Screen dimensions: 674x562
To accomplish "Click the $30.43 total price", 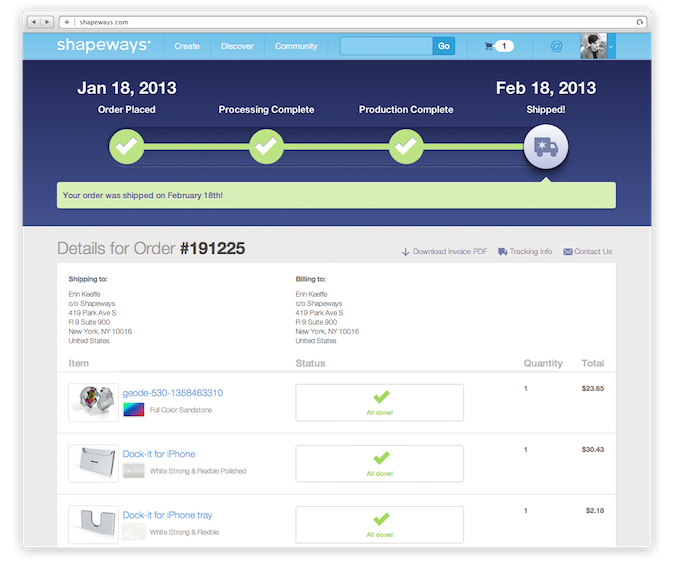I will 593,449.
